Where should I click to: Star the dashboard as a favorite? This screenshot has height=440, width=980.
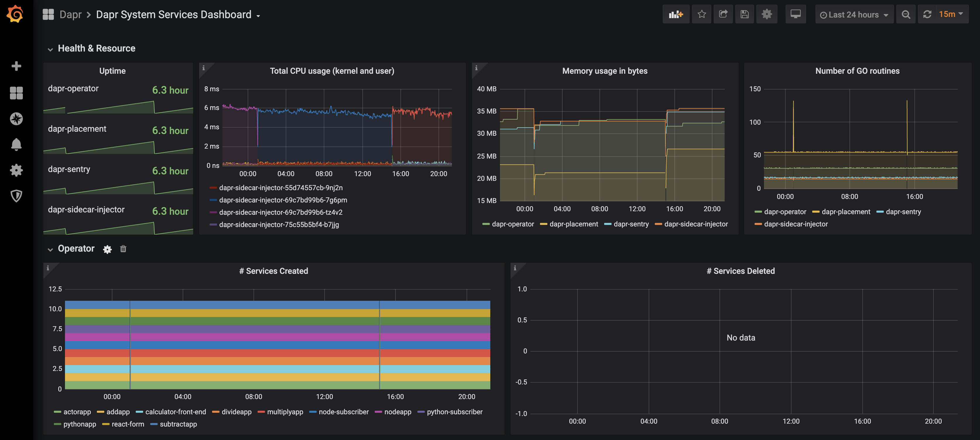tap(702, 14)
